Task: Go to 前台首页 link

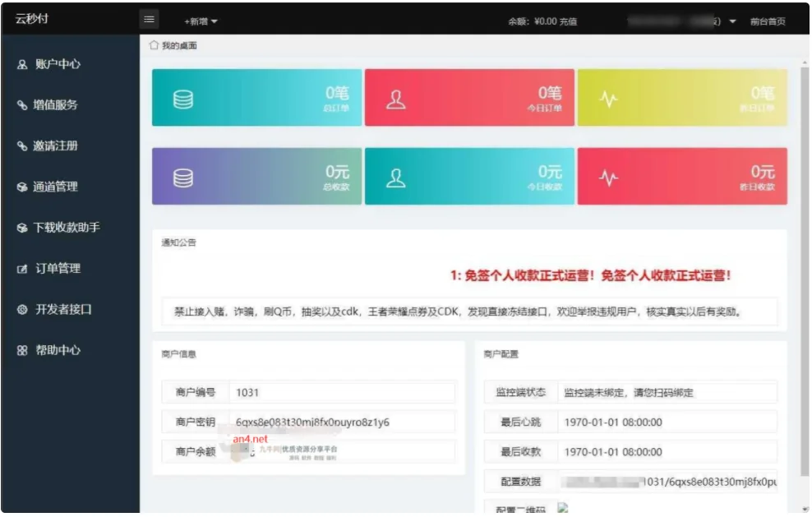Action: tap(768, 22)
